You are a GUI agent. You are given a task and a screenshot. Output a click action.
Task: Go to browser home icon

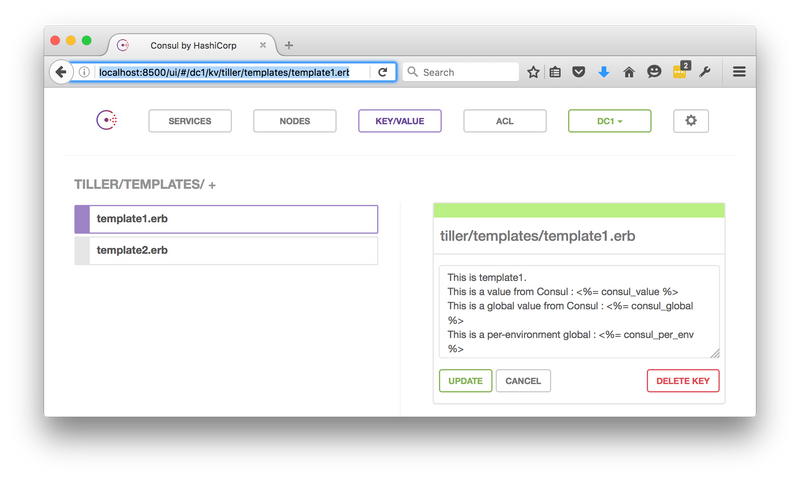click(629, 72)
